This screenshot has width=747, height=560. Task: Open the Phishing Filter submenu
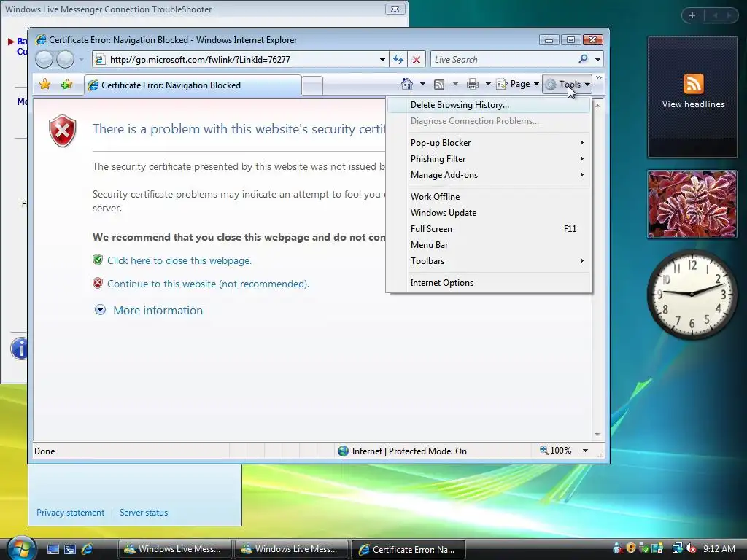(489, 158)
